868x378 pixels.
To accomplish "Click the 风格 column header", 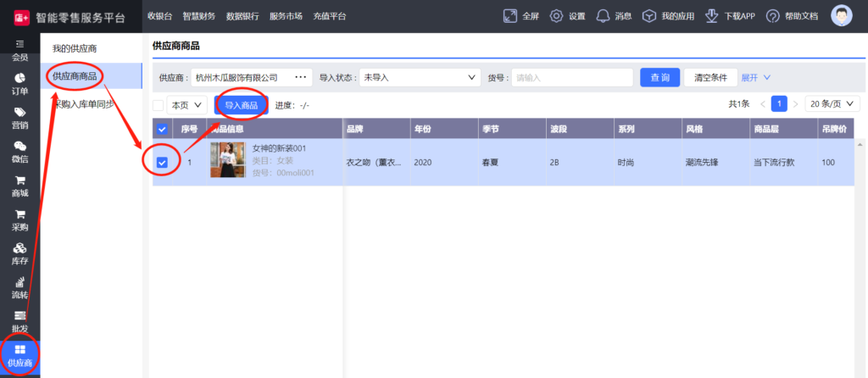I will (715, 129).
